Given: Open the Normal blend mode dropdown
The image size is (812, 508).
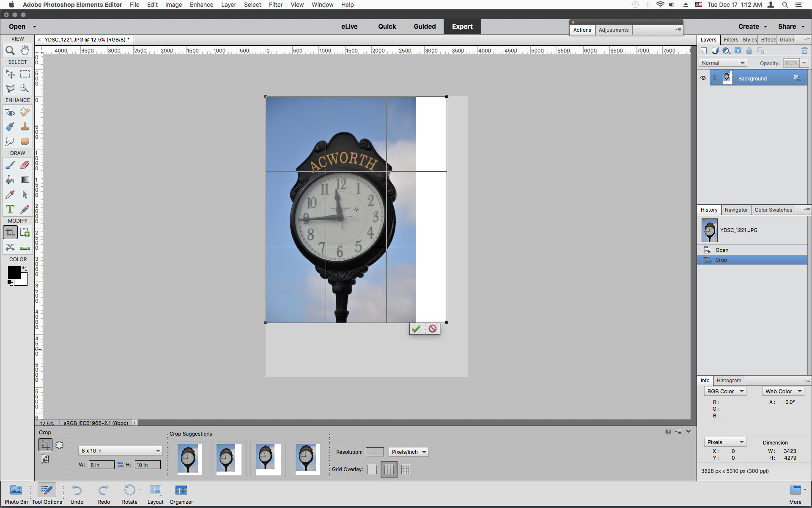Looking at the screenshot, I should click(x=722, y=63).
